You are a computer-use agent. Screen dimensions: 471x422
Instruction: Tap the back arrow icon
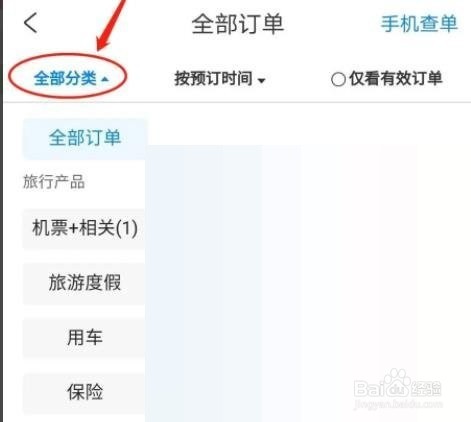pos(30,23)
